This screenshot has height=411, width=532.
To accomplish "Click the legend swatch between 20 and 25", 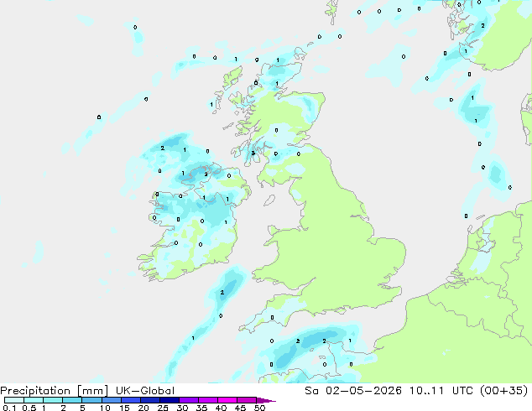I will (149, 400).
